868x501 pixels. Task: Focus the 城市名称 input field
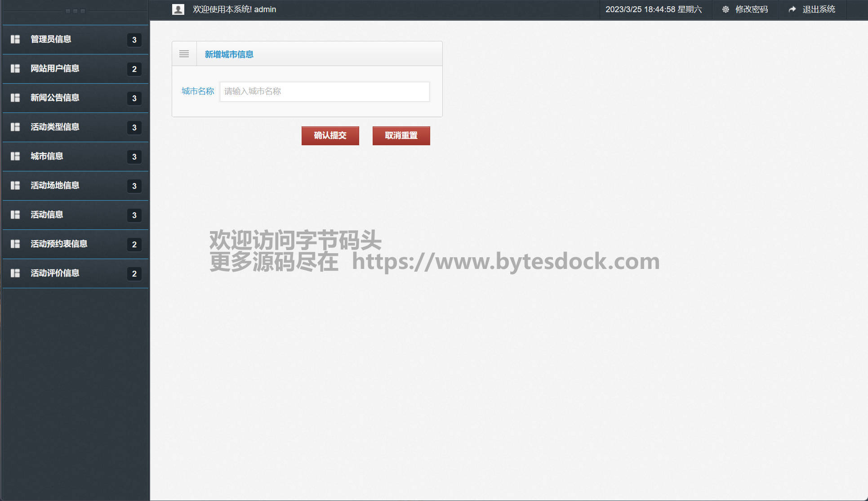coord(324,92)
